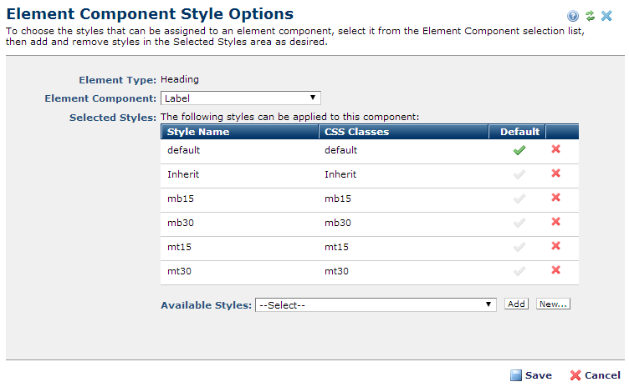Remove the mt15 style row
This screenshot has width=629, height=392.
pyautogui.click(x=556, y=246)
